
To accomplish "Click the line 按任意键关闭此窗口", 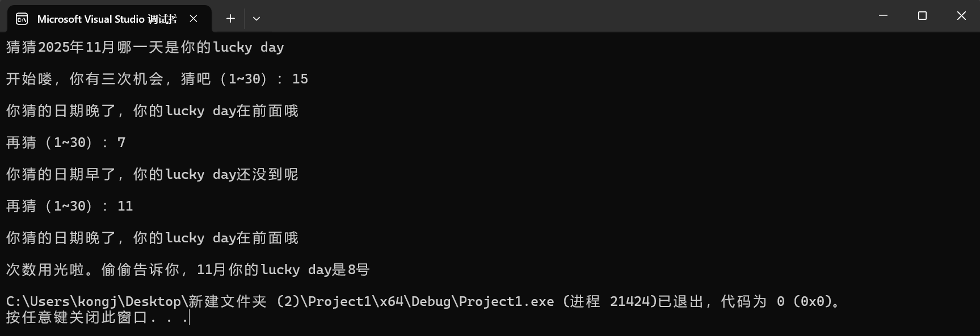I will coord(97,317).
